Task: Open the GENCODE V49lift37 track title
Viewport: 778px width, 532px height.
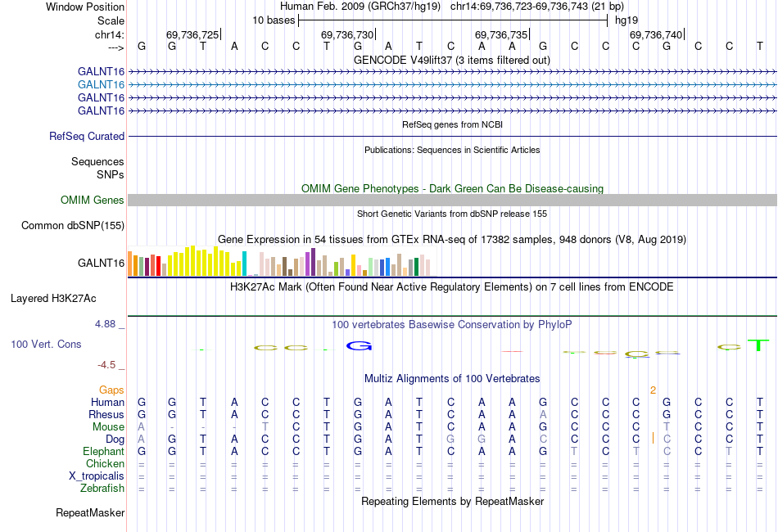Action: (x=451, y=61)
